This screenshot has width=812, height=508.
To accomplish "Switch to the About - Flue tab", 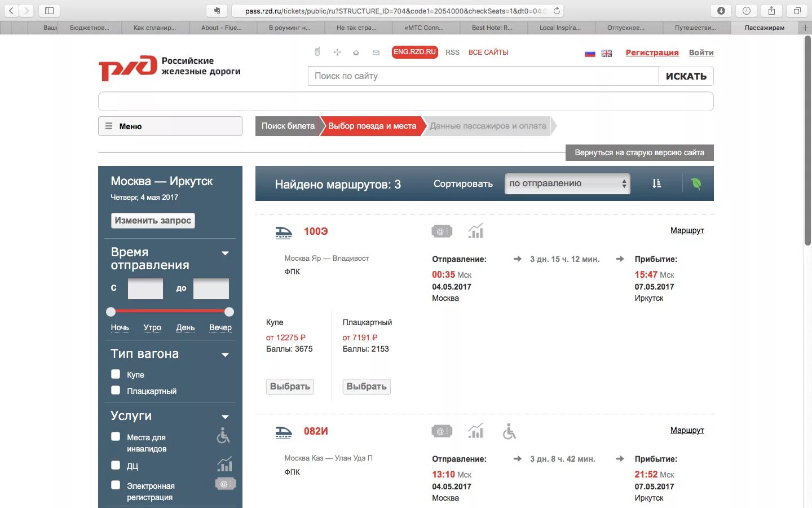I will point(222,28).
